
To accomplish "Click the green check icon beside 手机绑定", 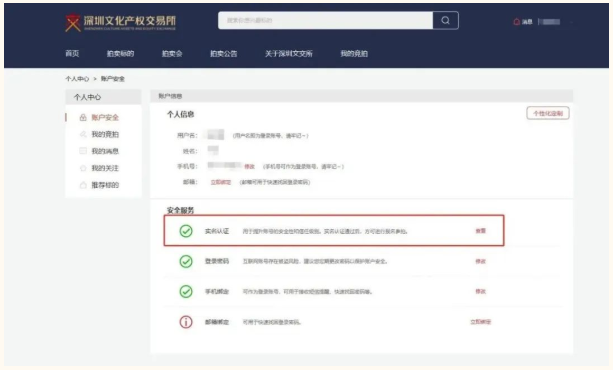I will tap(186, 291).
